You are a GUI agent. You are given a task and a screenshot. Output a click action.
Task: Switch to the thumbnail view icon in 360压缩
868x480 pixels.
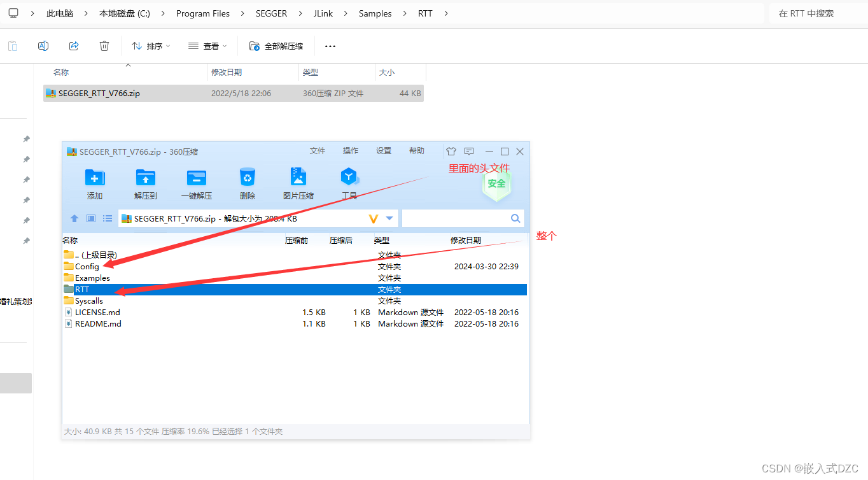pyautogui.click(x=91, y=218)
